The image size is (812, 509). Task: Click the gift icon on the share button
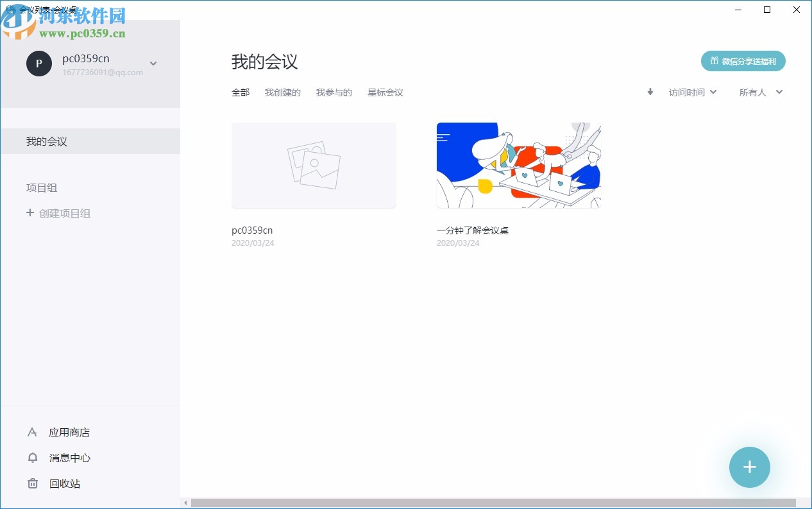pos(714,61)
